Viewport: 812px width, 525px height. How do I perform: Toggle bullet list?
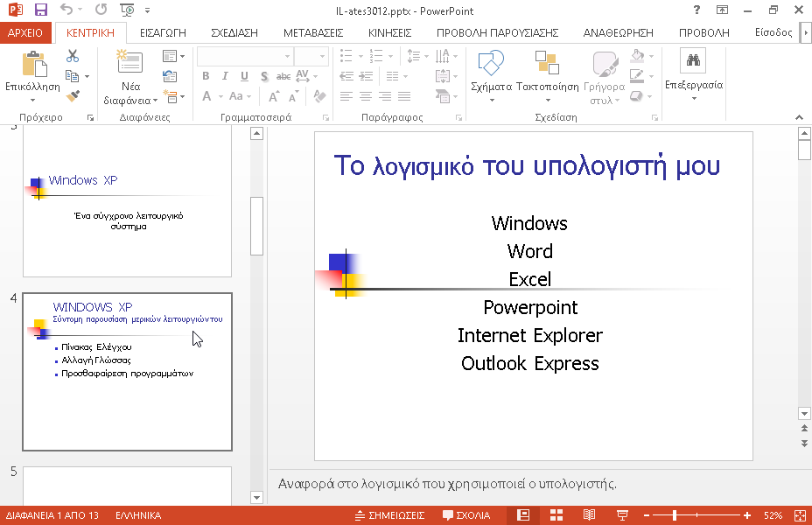click(x=346, y=55)
